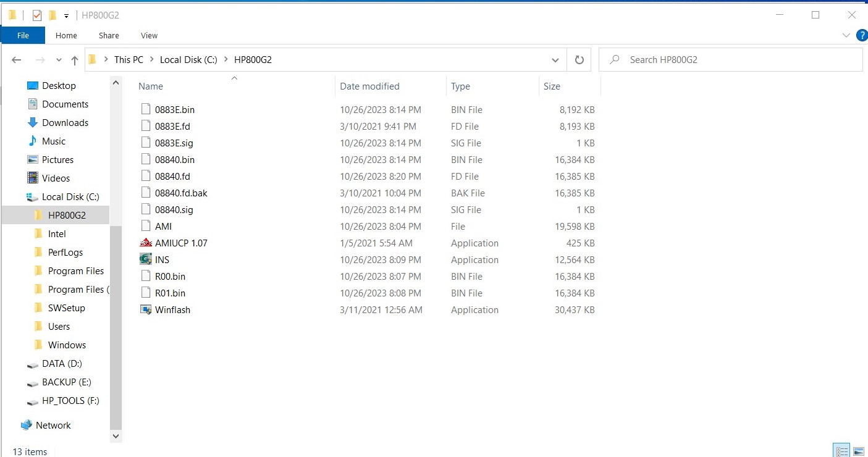The width and height of the screenshot is (868, 457).
Task: Select BACKUP (E:) drive in sidebar
Action: point(67,382)
